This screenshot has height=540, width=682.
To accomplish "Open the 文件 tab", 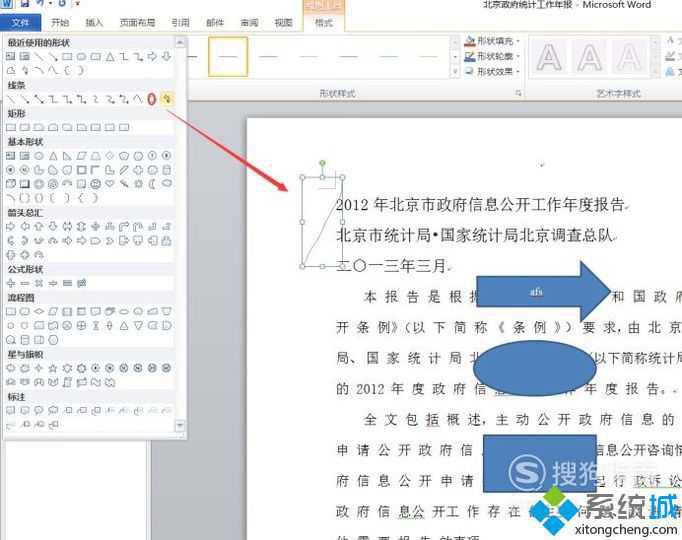I will [x=20, y=23].
